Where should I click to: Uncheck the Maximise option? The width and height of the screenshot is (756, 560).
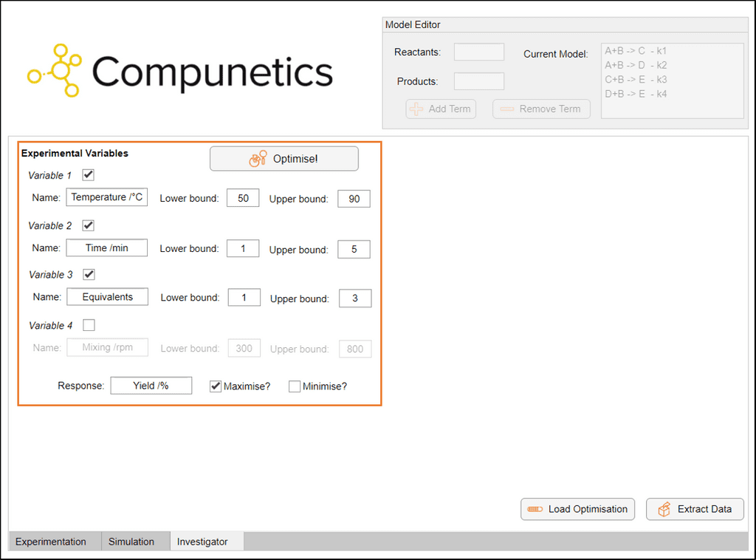click(x=215, y=386)
